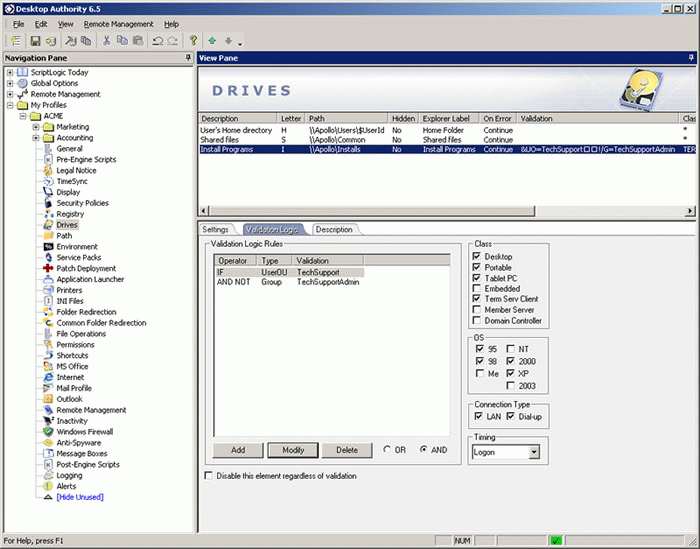Open the Timing dropdown showing Logon
This screenshot has height=549, width=700.
pyautogui.click(x=533, y=453)
